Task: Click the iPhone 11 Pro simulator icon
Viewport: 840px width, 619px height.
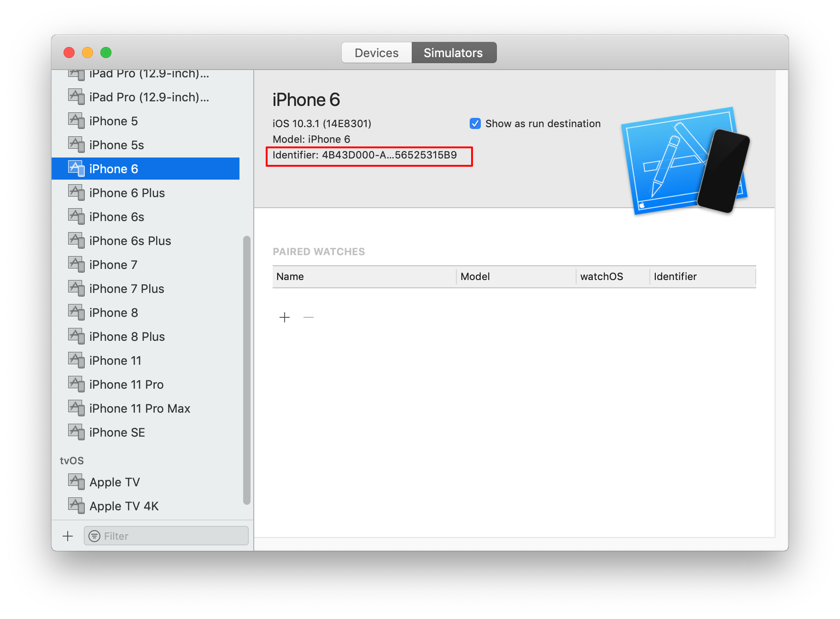Action: (x=76, y=384)
